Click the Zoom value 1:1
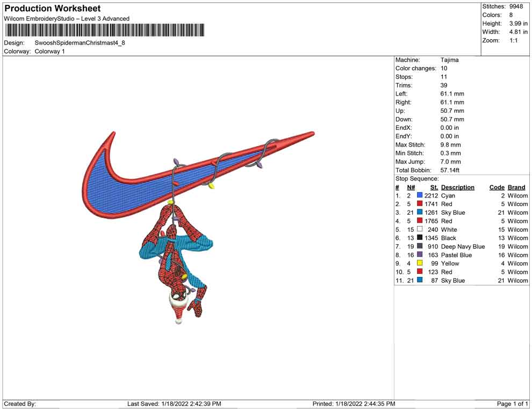Screen dimensions: 532x409 (x=514, y=40)
